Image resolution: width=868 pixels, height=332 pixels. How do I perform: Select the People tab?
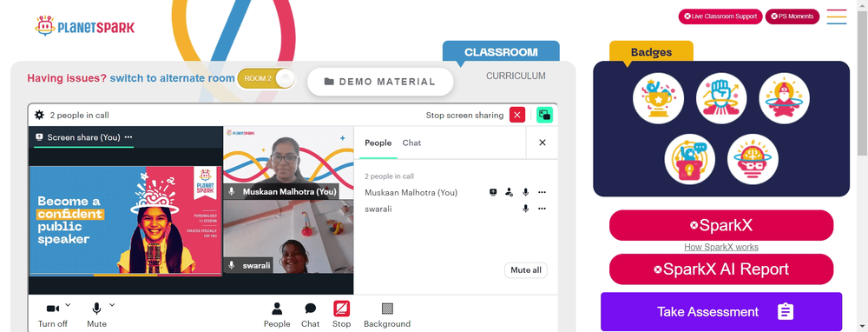click(378, 143)
